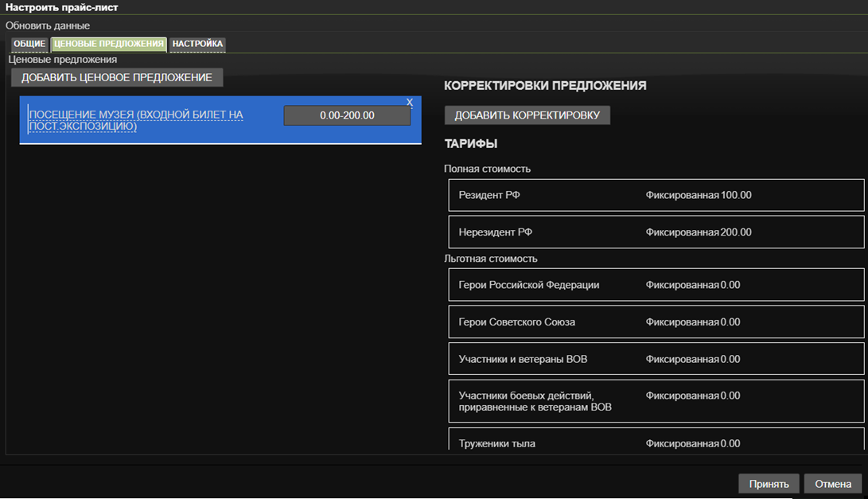
Task: Switch to ЦЕНОВЫЕ ПРЕДЛОЖЕНИЯ tab
Action: pyautogui.click(x=108, y=44)
